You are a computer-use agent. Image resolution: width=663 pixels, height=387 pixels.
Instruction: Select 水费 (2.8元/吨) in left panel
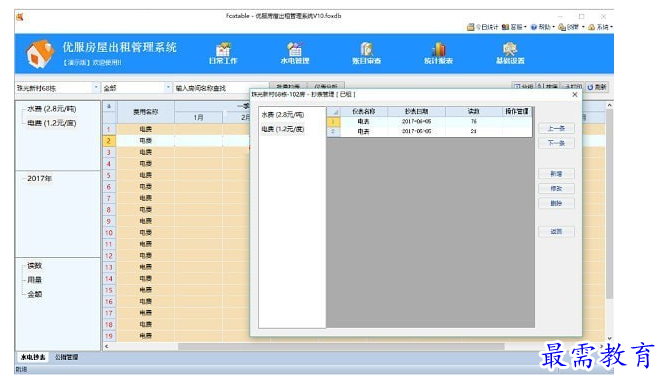[x=52, y=109]
